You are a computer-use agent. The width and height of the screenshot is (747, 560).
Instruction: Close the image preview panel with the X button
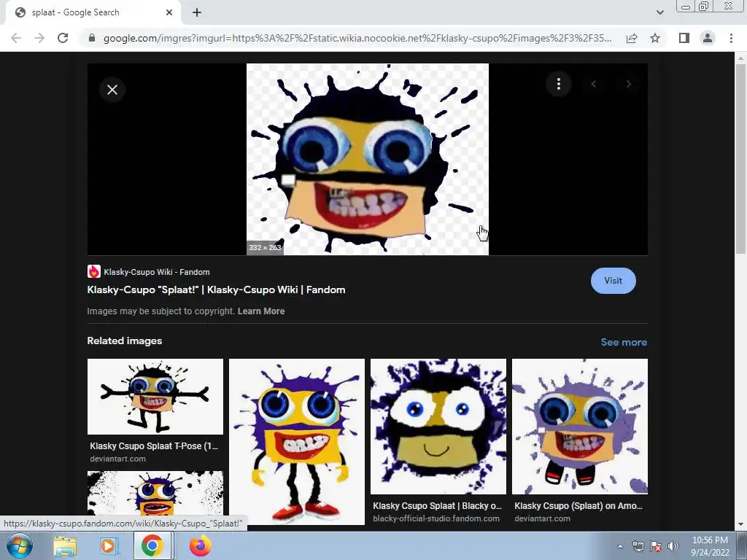(x=112, y=90)
